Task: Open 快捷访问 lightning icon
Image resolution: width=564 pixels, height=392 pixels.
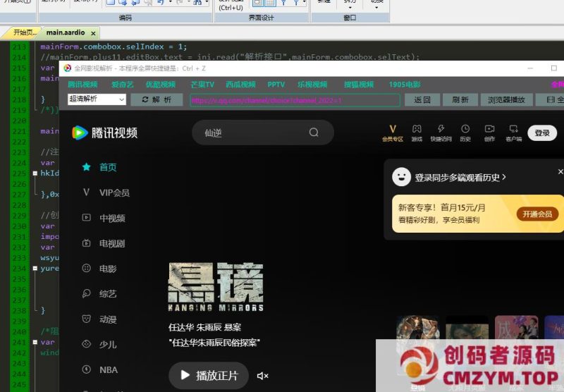Action: [441, 133]
